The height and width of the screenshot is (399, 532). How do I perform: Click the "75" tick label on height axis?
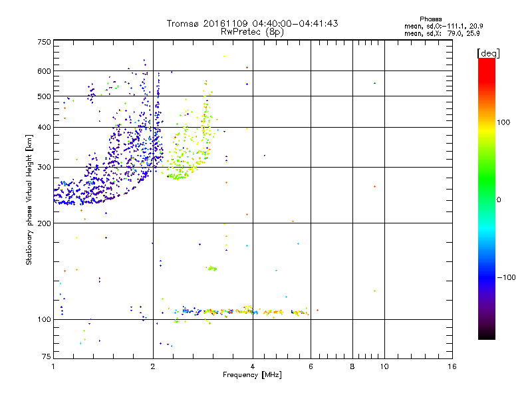click(x=47, y=356)
